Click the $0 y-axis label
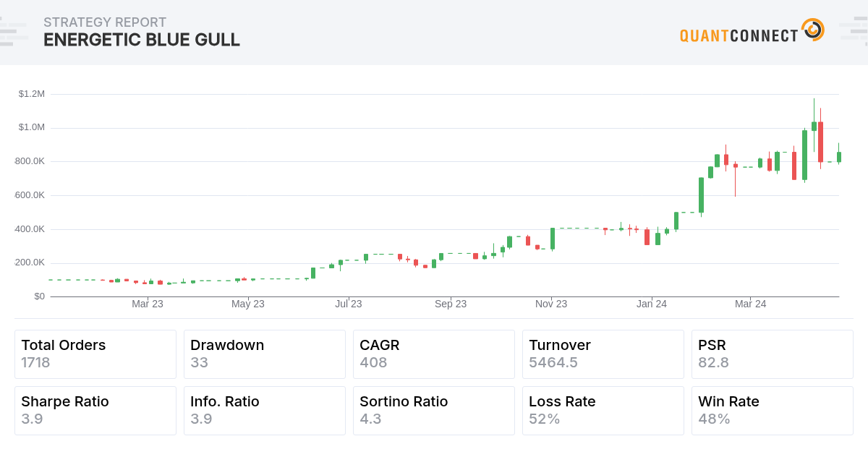 tap(40, 296)
